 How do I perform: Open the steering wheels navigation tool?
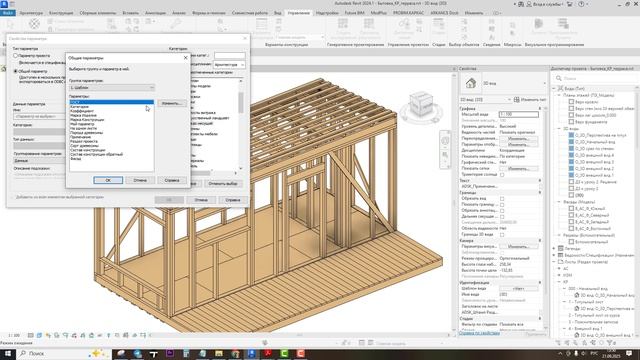445,141
